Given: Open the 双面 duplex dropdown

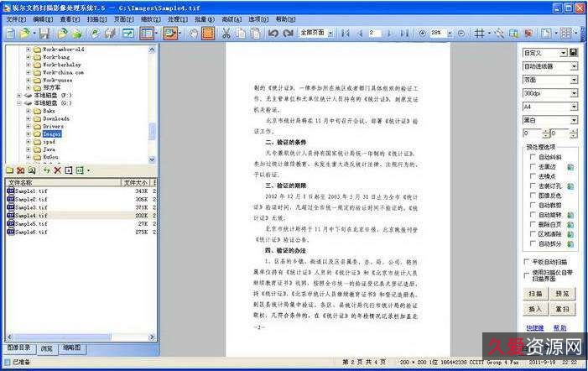Looking at the screenshot, I should pyautogui.click(x=574, y=80).
